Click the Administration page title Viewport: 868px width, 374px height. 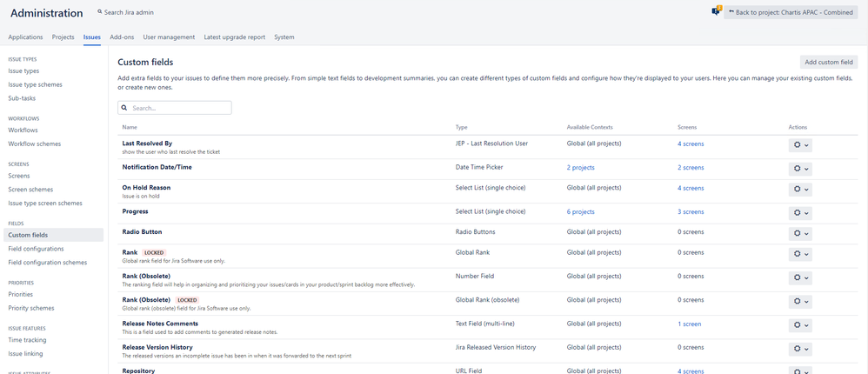(x=46, y=13)
